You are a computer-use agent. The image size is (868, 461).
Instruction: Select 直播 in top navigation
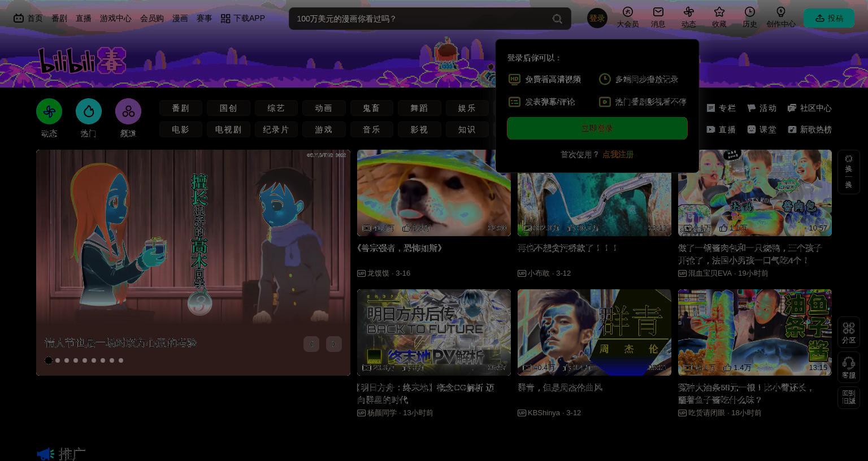point(84,19)
